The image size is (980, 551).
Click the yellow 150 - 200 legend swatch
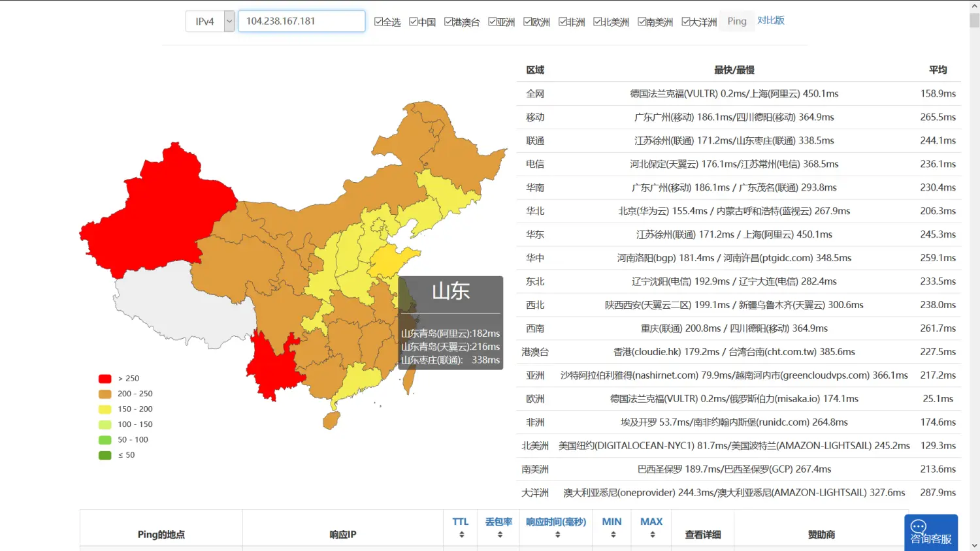tap(105, 409)
